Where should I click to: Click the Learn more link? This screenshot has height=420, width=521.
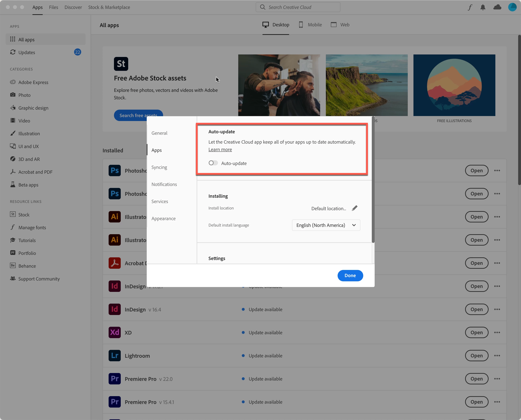coord(220,149)
